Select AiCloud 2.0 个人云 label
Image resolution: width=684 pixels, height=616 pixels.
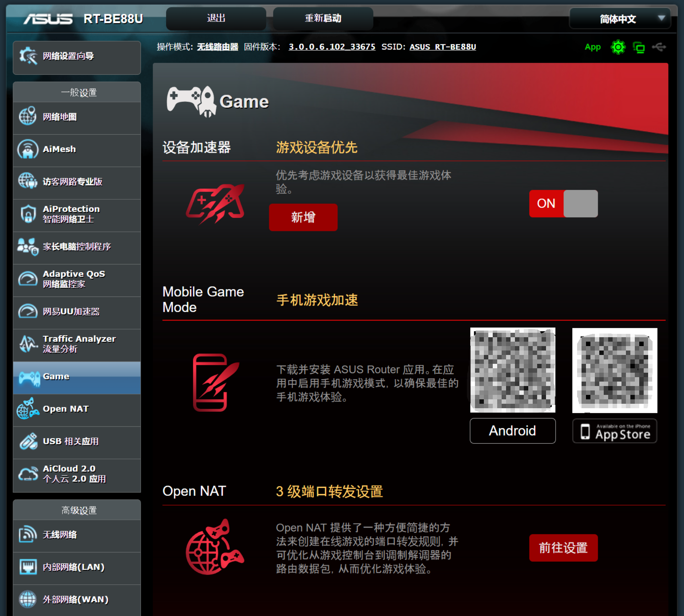pyautogui.click(x=74, y=474)
